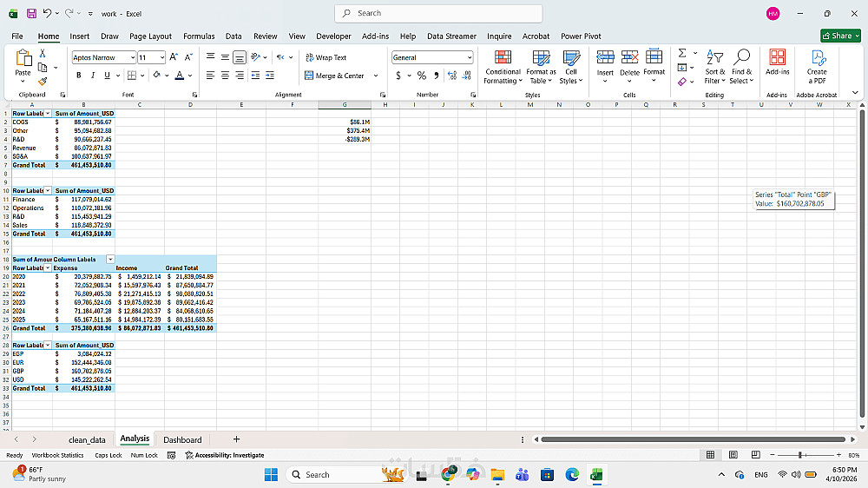Open the File menu
This screenshot has height=488, width=868.
point(17,36)
